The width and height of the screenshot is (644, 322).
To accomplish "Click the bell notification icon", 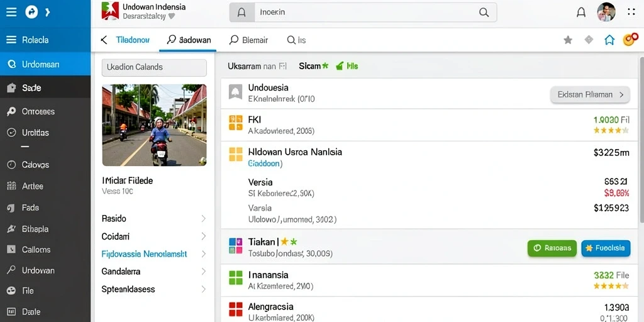I will 580,13.
